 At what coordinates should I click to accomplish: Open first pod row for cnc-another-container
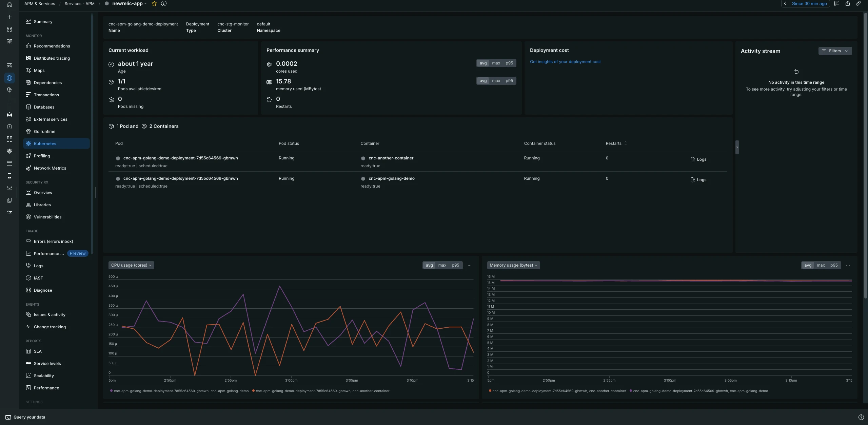[418, 161]
